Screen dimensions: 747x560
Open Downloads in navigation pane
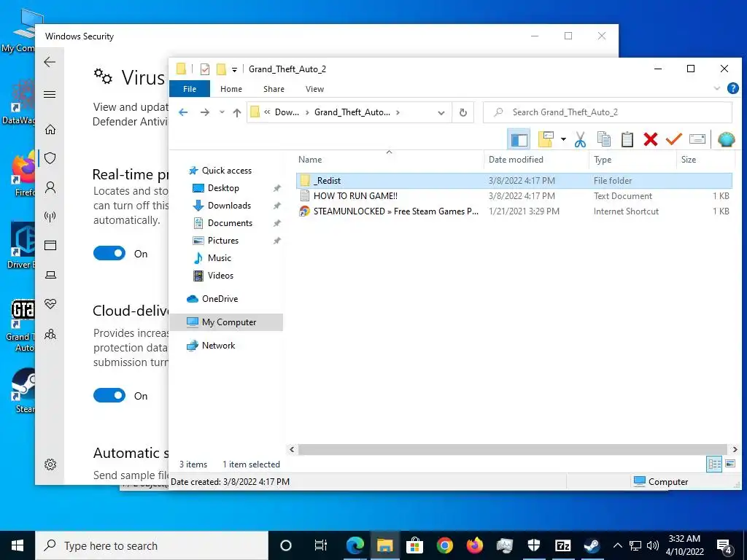click(x=229, y=206)
